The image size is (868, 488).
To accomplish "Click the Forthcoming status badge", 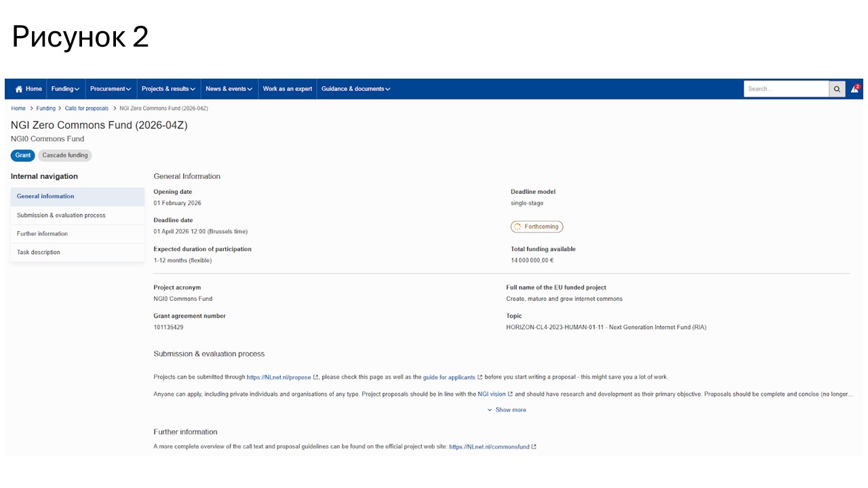I will 536,226.
